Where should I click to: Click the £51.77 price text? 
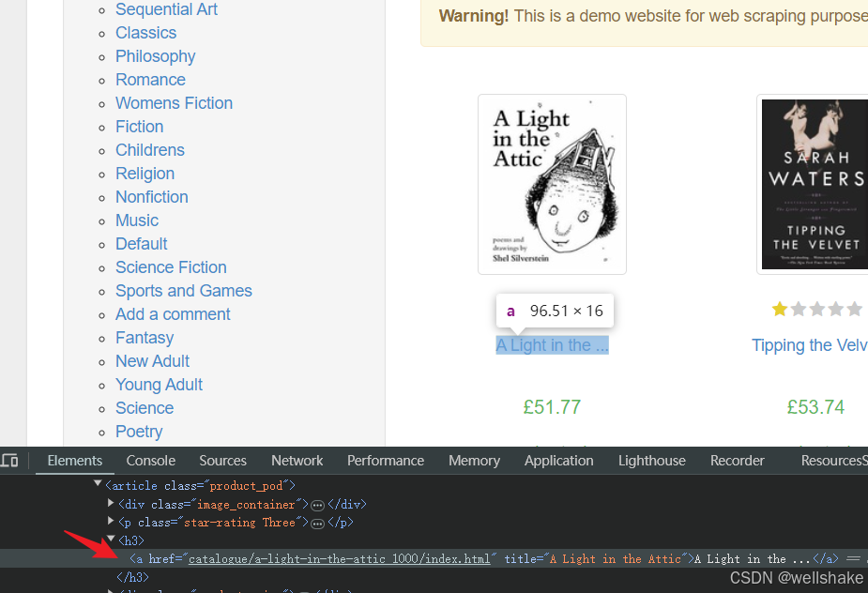(x=552, y=407)
